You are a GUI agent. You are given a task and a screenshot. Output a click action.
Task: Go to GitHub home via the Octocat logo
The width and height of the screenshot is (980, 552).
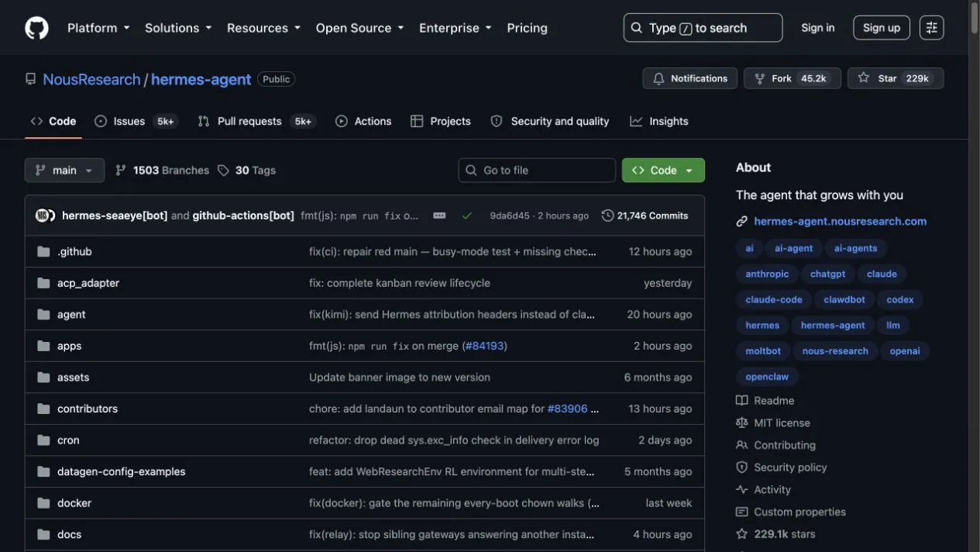click(x=36, y=28)
